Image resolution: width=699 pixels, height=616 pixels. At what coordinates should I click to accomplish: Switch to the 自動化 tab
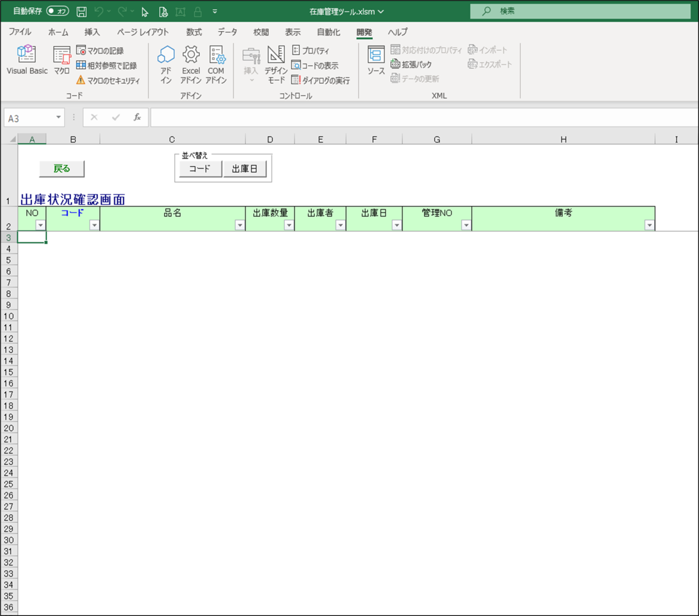(329, 32)
